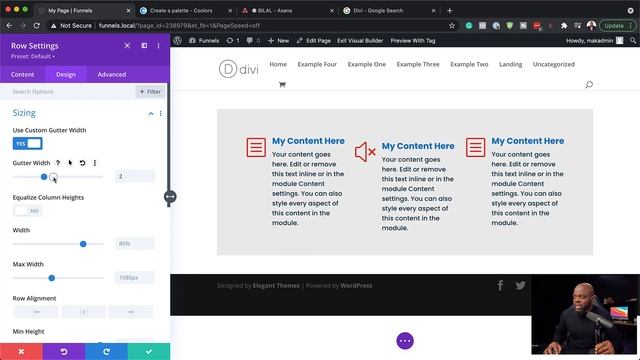Open Gutter Width more options dots
640x360 pixels.
coord(95,163)
